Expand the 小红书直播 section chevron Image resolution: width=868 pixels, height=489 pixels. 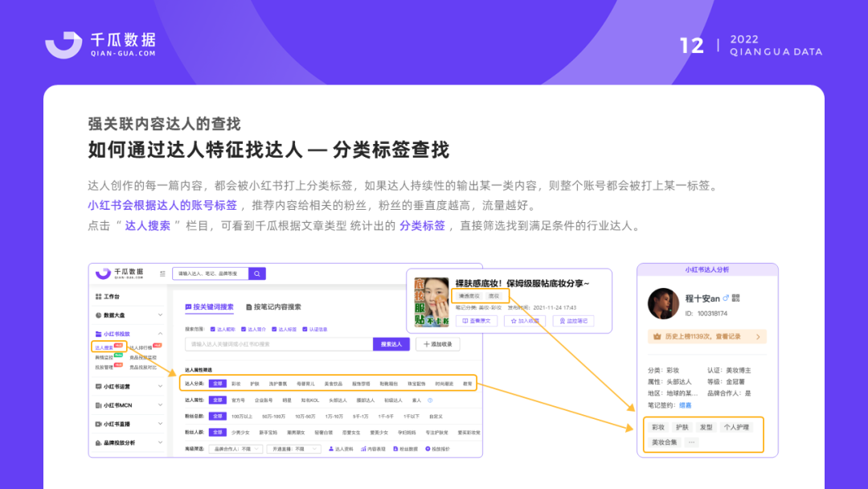[160, 424]
